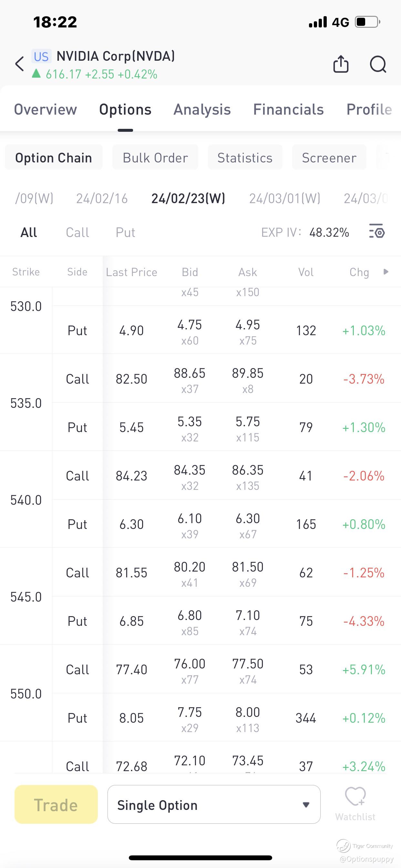Open option chain display settings icon

377,232
